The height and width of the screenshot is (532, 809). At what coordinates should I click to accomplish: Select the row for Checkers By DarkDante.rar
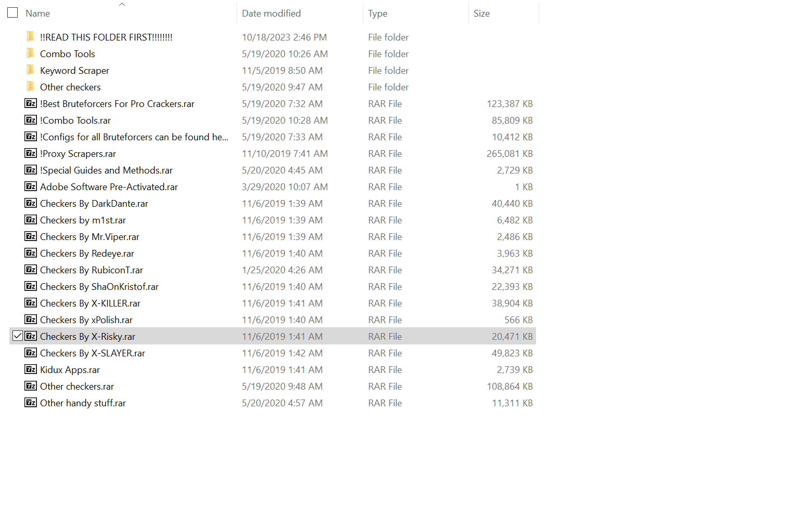point(94,203)
